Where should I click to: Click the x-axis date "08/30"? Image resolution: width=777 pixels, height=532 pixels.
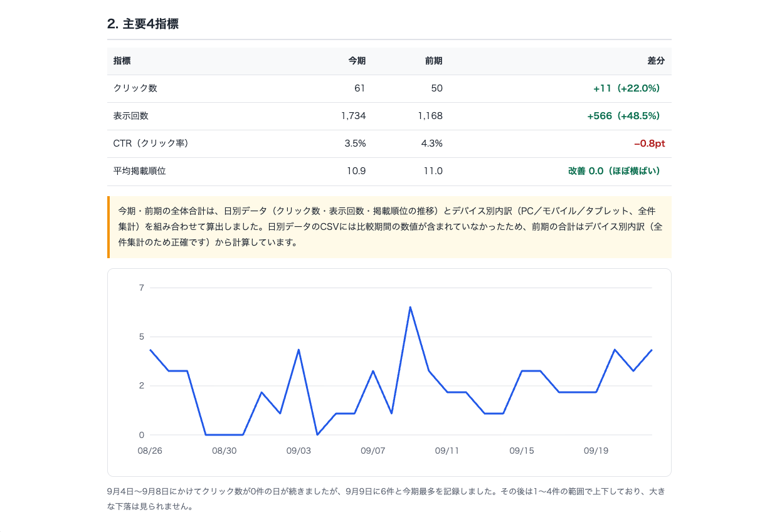(x=224, y=451)
